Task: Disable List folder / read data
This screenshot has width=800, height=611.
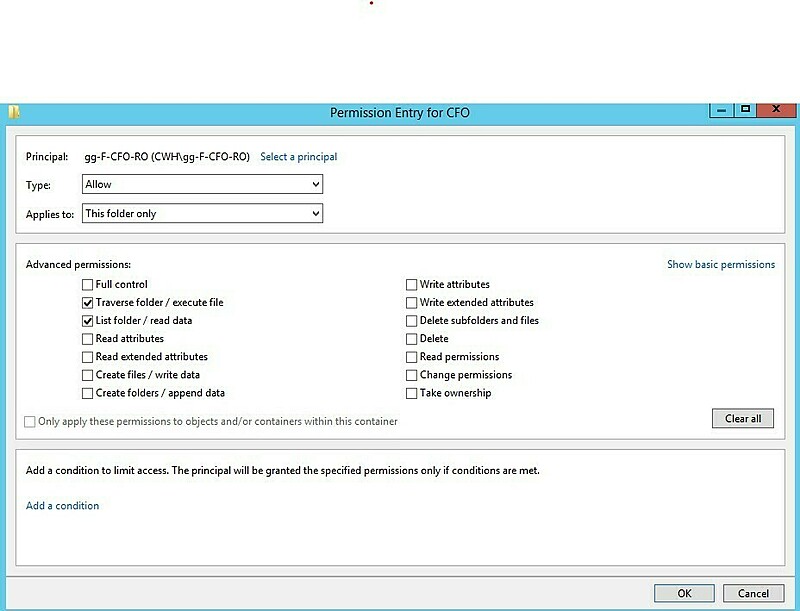Action: (x=87, y=321)
